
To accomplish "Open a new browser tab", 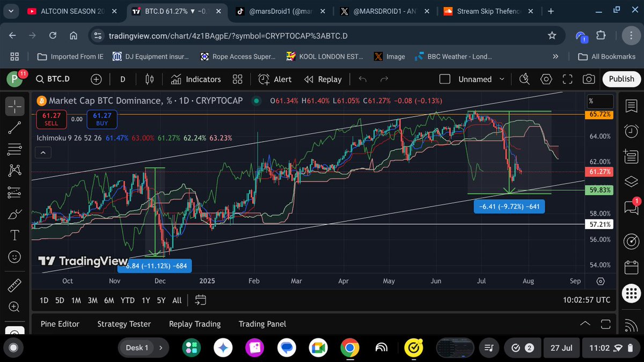I will (551, 11).
